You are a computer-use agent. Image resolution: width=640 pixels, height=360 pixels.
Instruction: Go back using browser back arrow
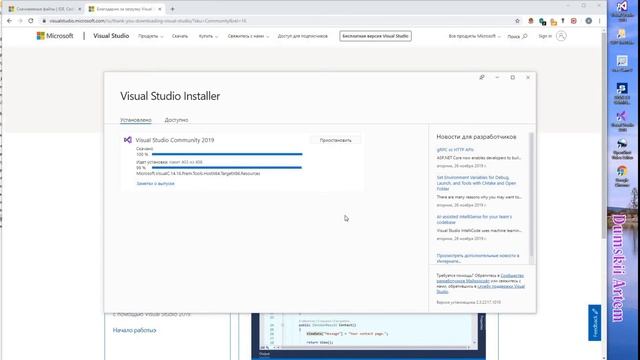9,21
